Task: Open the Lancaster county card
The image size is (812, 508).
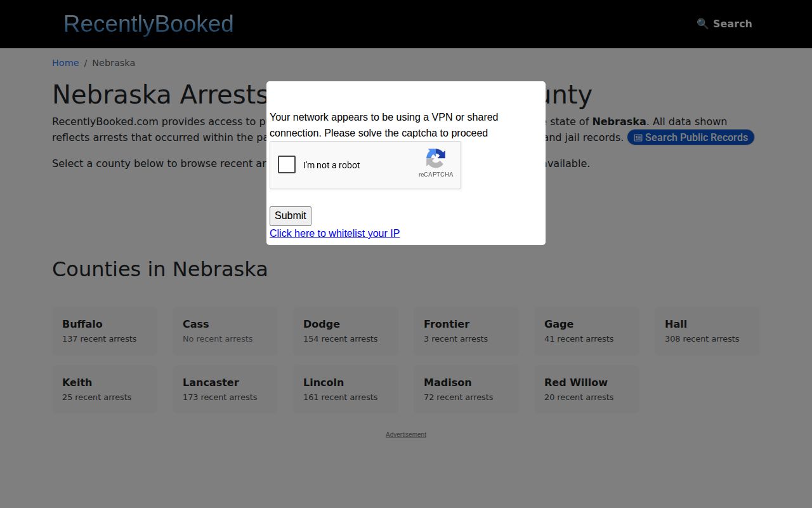Action: 225,389
